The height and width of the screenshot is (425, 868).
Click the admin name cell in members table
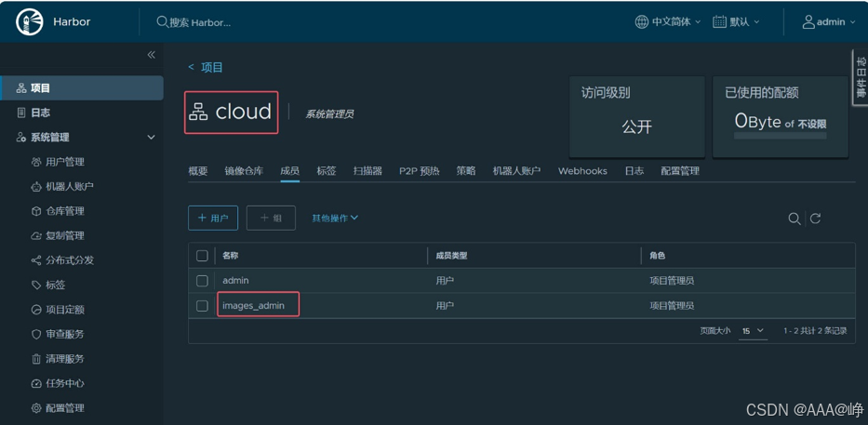235,281
